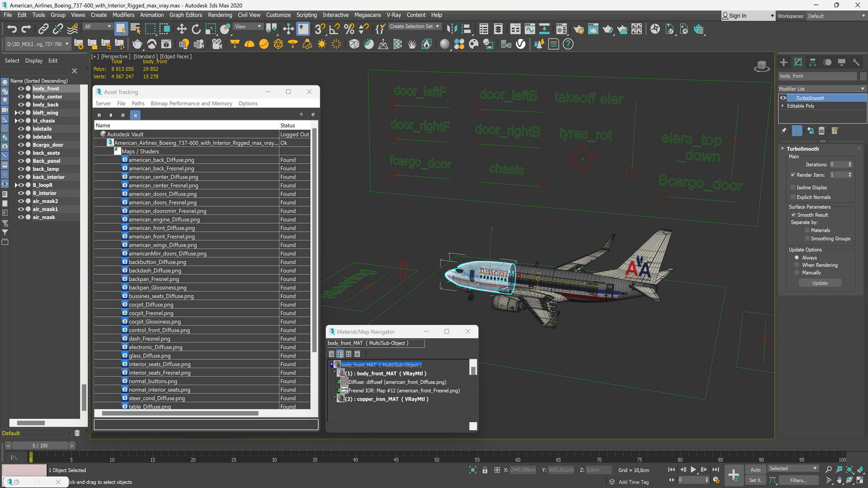Viewport: 868px width, 488px height.
Task: Expand the B_loopR tree node
Action: [x=16, y=185]
